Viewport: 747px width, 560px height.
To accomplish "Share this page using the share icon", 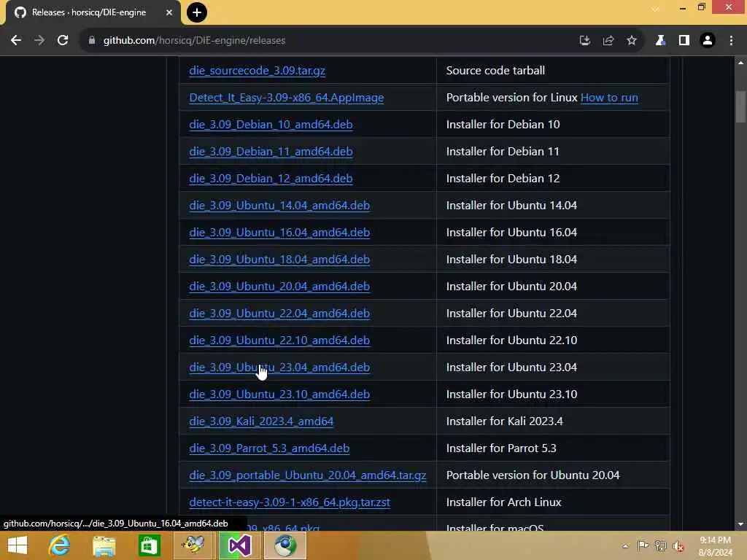I will click(x=608, y=41).
